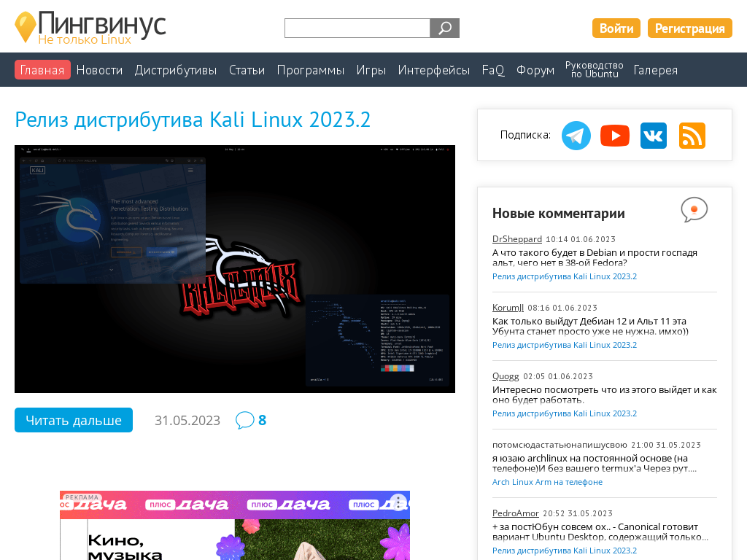747x560 pixels.
Task: Click Quogg comment text Интересно посмотреть
Action: pos(605,394)
